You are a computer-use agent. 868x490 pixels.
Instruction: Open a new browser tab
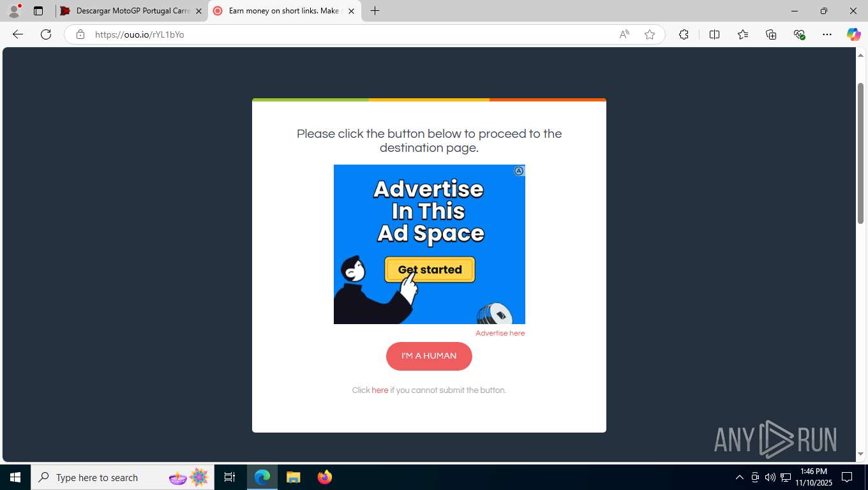[x=375, y=11]
